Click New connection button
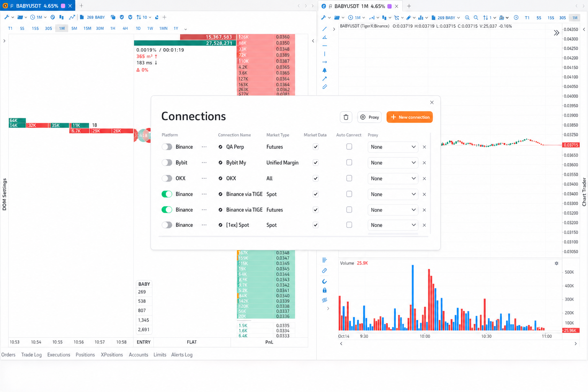Screen dimensions: 588x392 click(x=410, y=117)
